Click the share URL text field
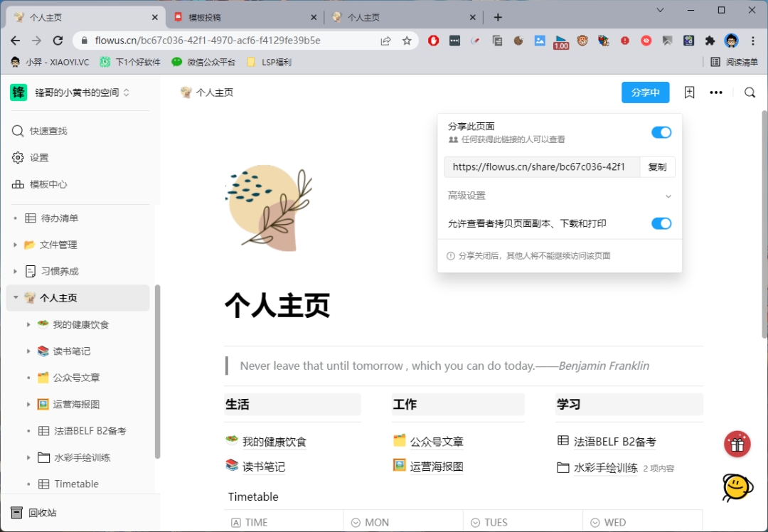The width and height of the screenshot is (768, 532). (542, 167)
